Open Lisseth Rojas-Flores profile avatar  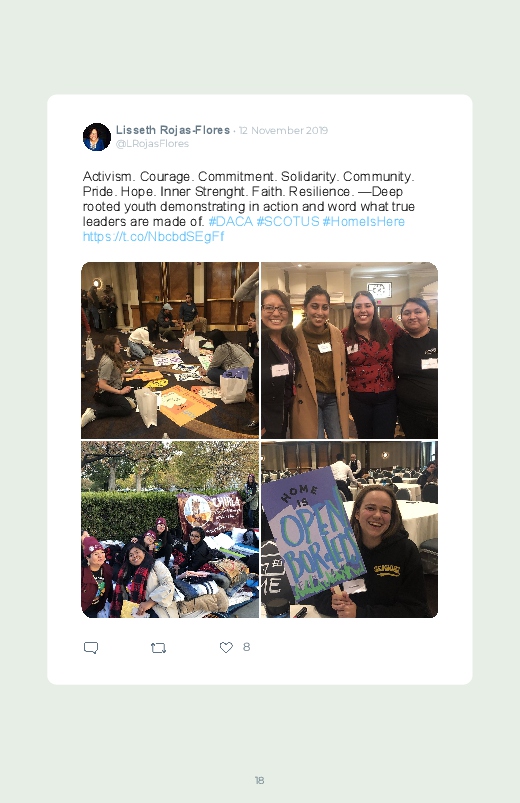pyautogui.click(x=97, y=137)
